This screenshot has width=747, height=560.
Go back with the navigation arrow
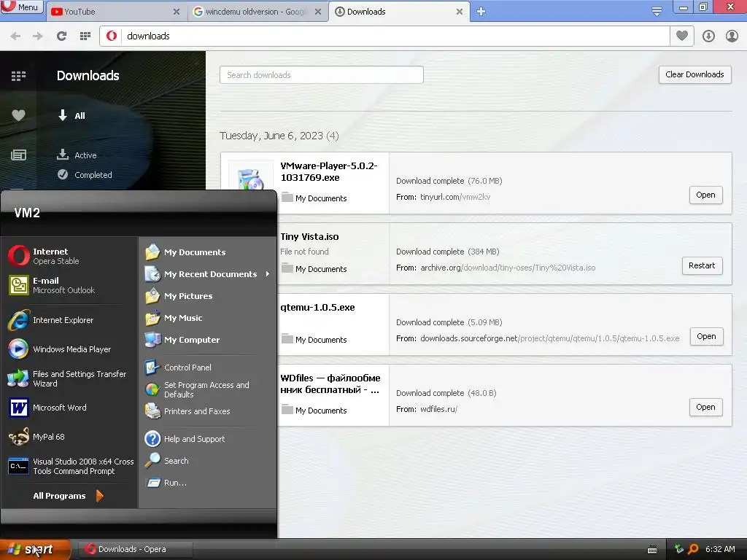(15, 36)
